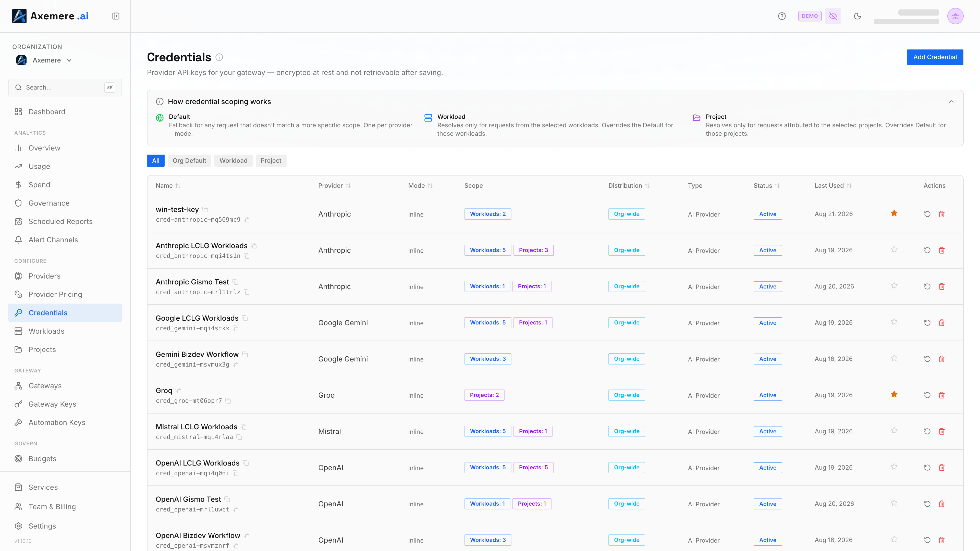This screenshot has width=980, height=551.
Task: Delete the OpenAI Gismo Test credential
Action: coord(941,504)
